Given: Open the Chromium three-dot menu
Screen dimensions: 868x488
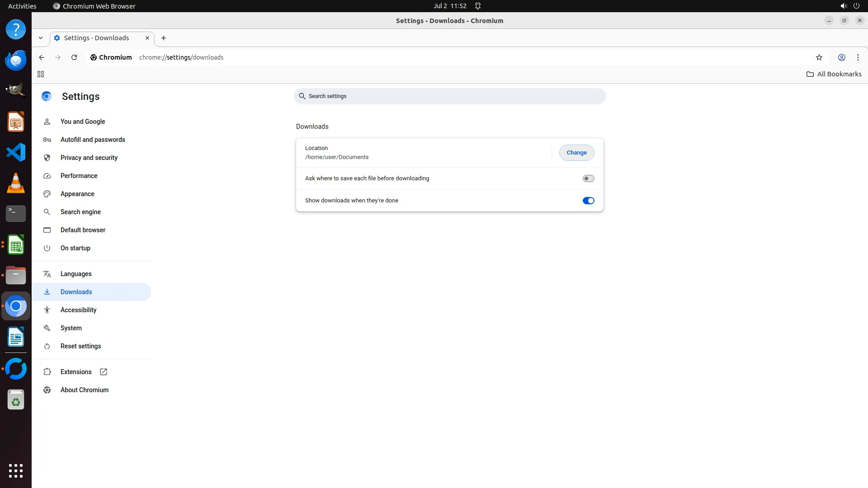Looking at the screenshot, I should tap(858, 57).
